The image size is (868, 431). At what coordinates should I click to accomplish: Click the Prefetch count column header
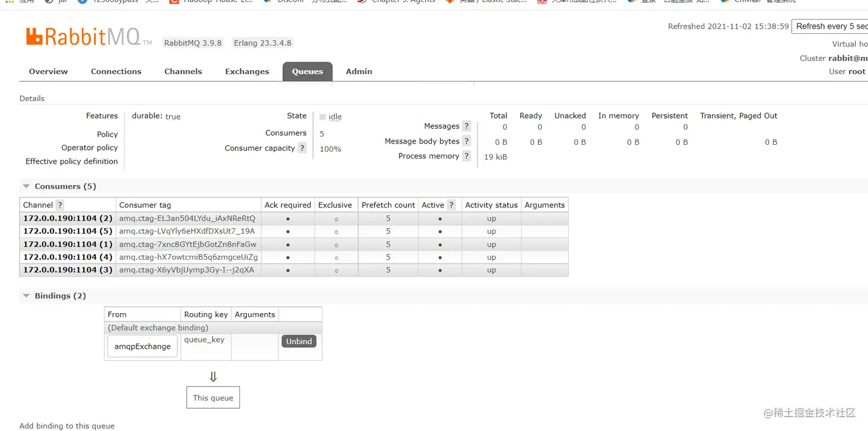[x=388, y=205]
